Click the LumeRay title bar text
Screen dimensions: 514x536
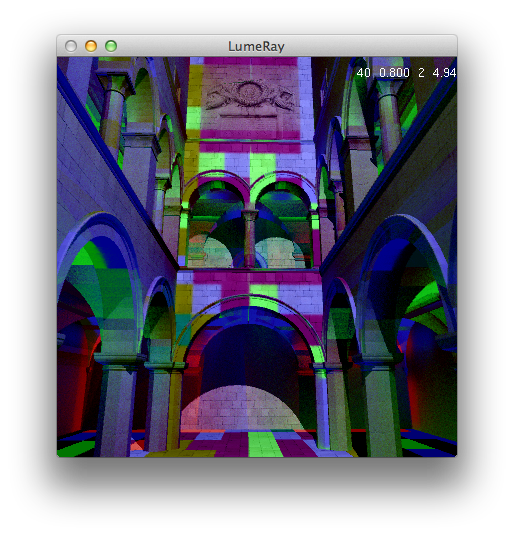click(256, 46)
